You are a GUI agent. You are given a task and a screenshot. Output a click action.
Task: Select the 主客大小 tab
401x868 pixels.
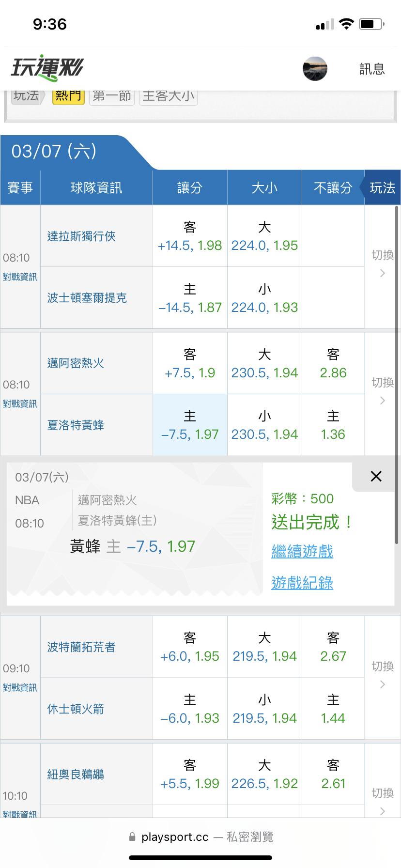(x=169, y=96)
